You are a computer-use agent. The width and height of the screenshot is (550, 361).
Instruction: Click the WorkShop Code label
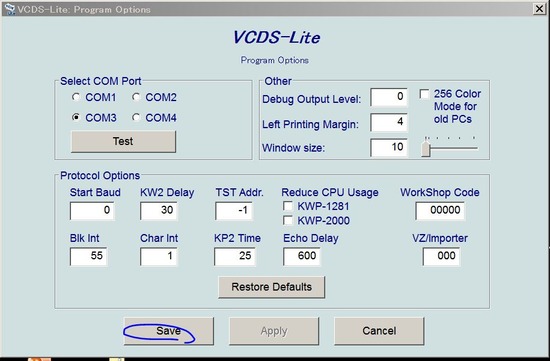440,192
